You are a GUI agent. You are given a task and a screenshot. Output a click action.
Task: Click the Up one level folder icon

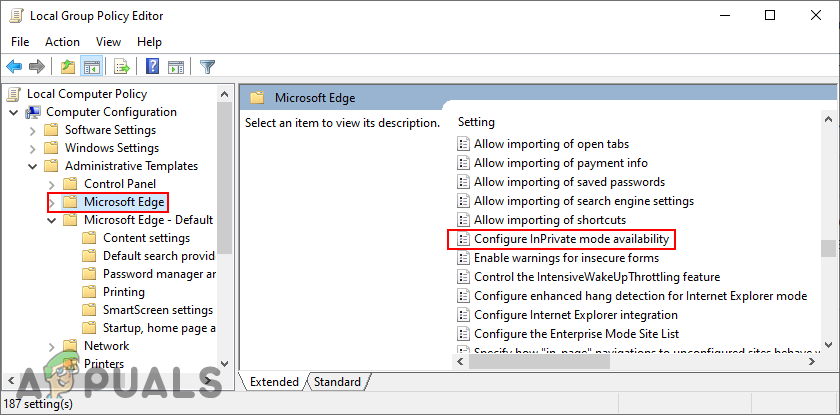click(x=67, y=67)
